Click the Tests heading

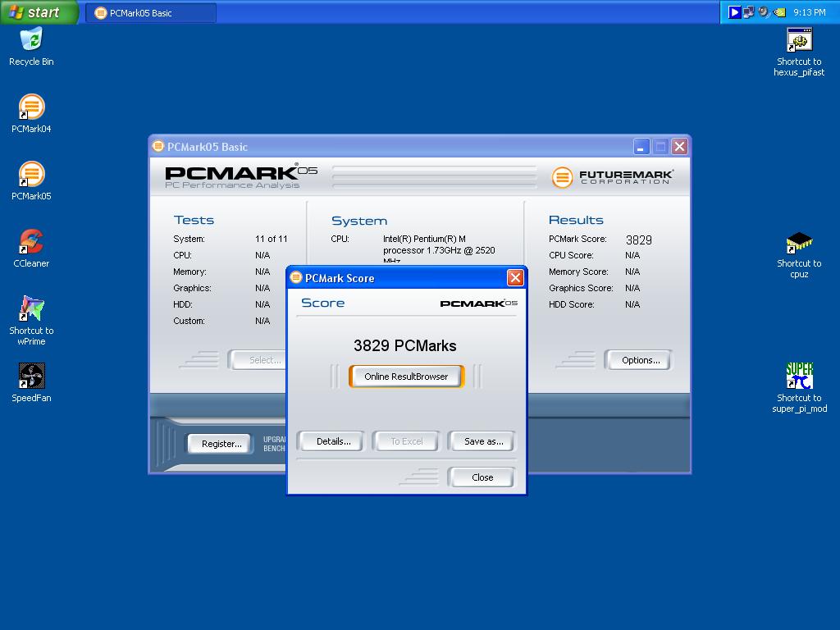pyautogui.click(x=194, y=220)
